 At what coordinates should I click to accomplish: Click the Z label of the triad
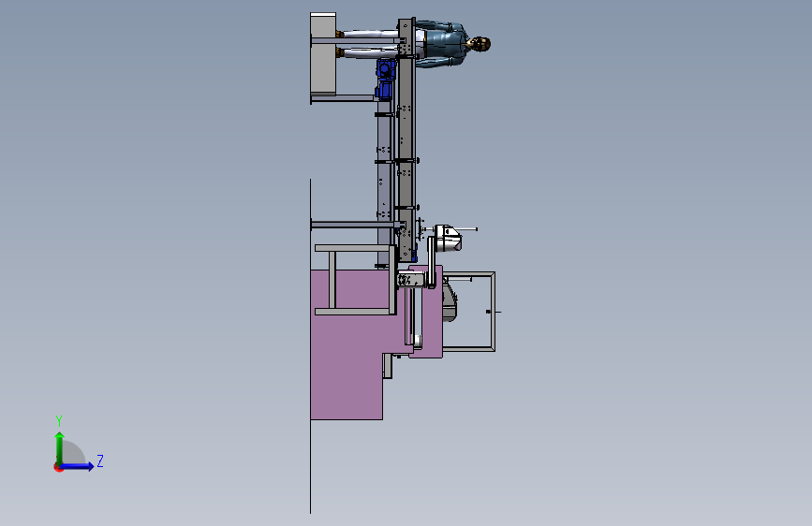coord(100,460)
